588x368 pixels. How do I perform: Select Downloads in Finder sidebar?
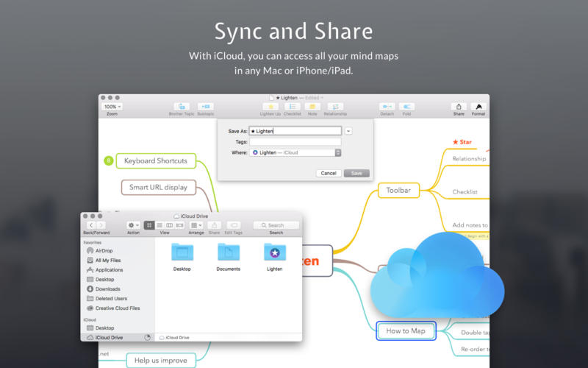pyautogui.click(x=107, y=289)
